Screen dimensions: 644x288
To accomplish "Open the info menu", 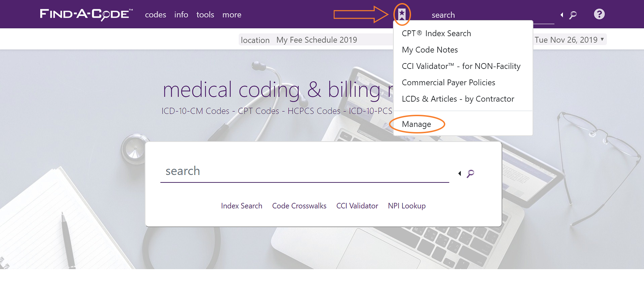I will pos(181,15).
